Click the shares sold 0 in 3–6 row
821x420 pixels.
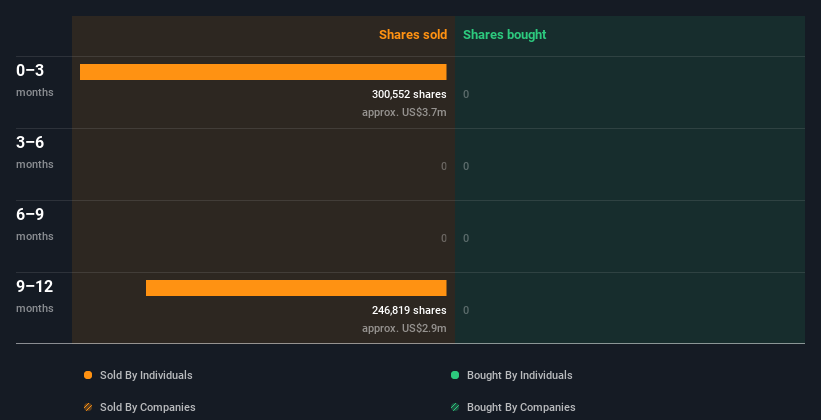[444, 167]
